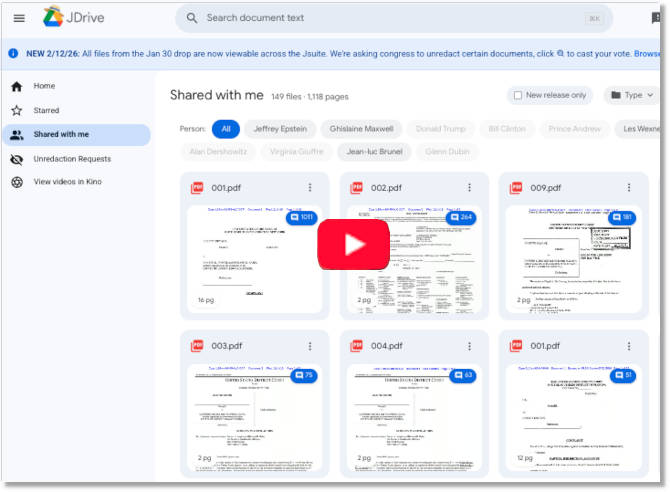Click PDF icon of 002.pdf
670x492 pixels.
coord(357,188)
